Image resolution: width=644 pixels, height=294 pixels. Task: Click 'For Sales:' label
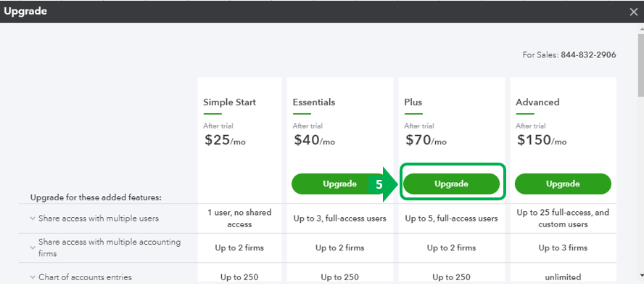pos(540,54)
